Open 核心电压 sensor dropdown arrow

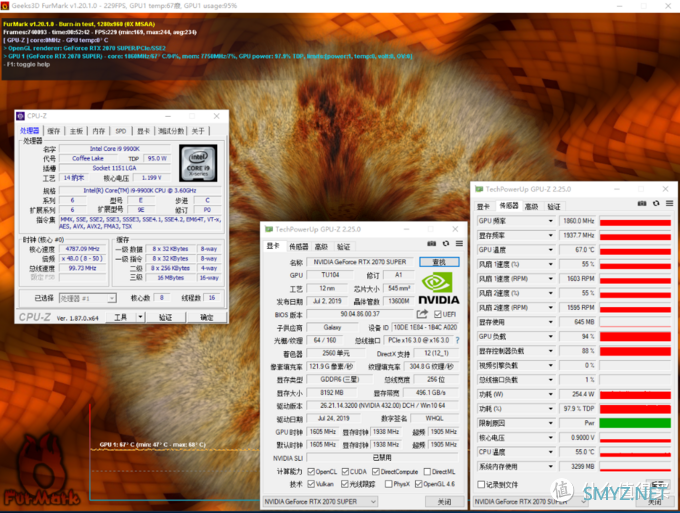click(x=550, y=438)
